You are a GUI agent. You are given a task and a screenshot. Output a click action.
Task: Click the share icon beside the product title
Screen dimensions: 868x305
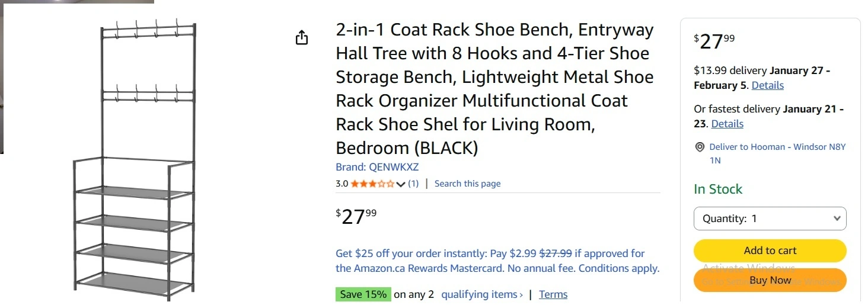click(302, 38)
